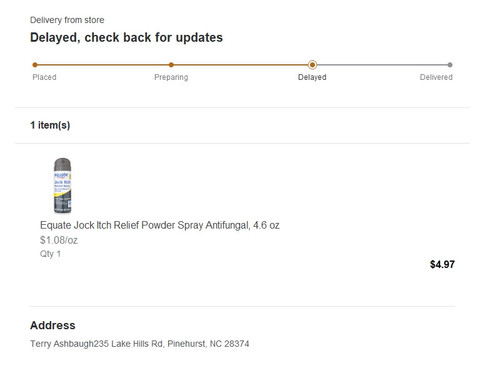The image size is (500, 391).
Task: Click the $1.08/oz unit price text
Action: pyautogui.click(x=59, y=240)
